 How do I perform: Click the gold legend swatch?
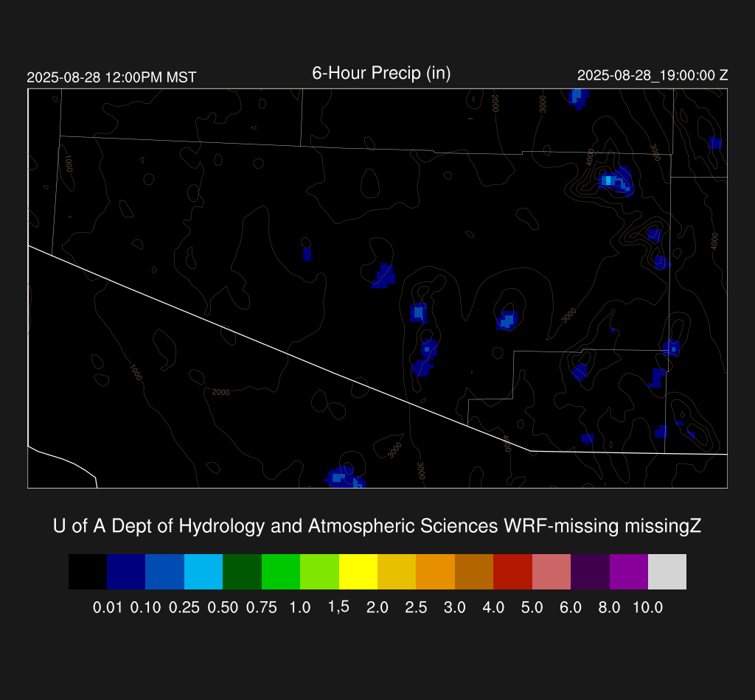[397, 572]
